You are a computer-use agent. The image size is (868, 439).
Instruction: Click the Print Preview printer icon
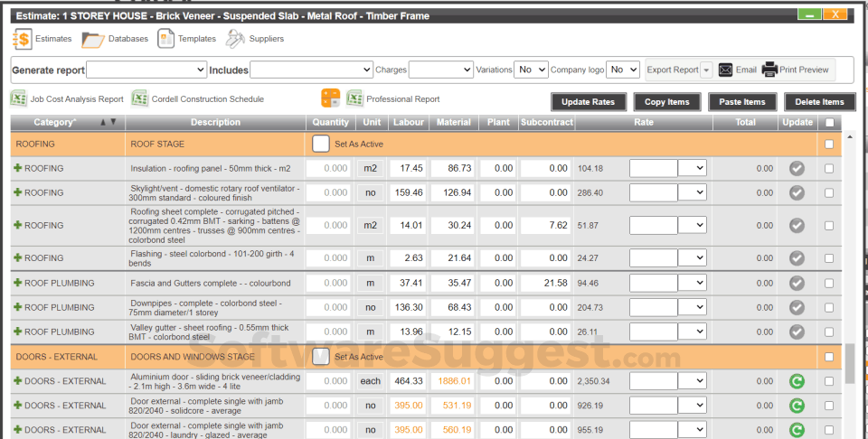(769, 70)
